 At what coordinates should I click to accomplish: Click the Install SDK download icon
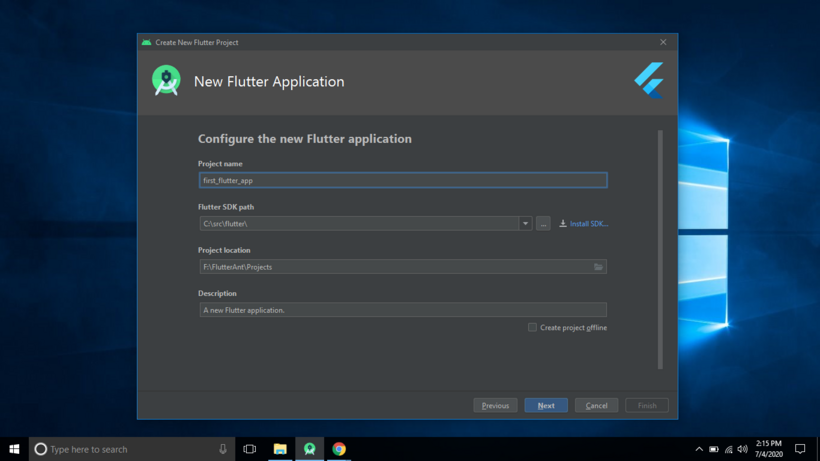pyautogui.click(x=563, y=224)
